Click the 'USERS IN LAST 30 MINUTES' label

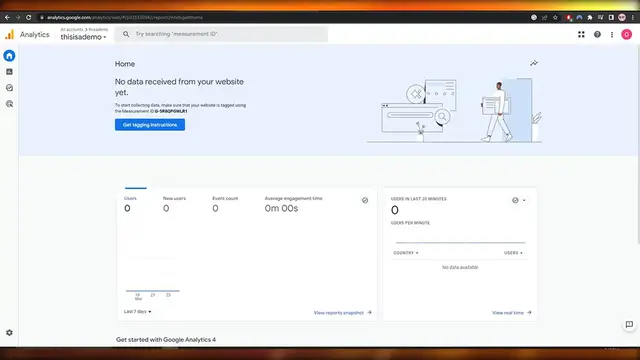pos(418,199)
